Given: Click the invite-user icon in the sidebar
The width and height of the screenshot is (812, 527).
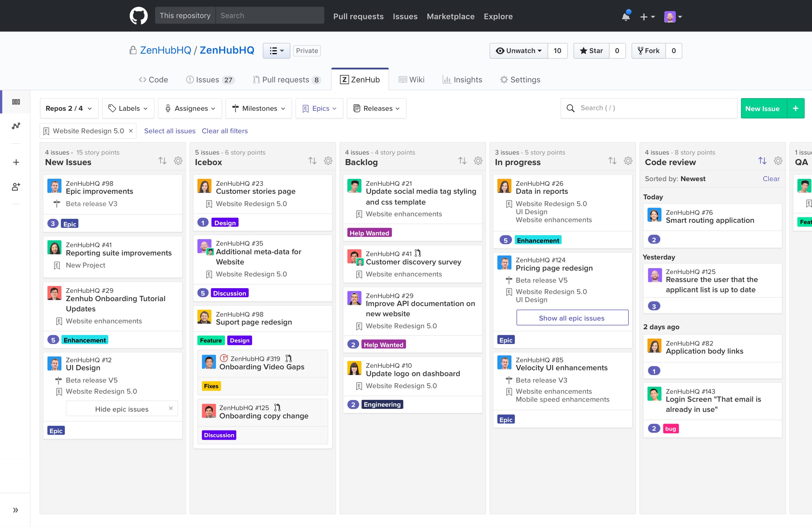Looking at the screenshot, I should pyautogui.click(x=16, y=186).
